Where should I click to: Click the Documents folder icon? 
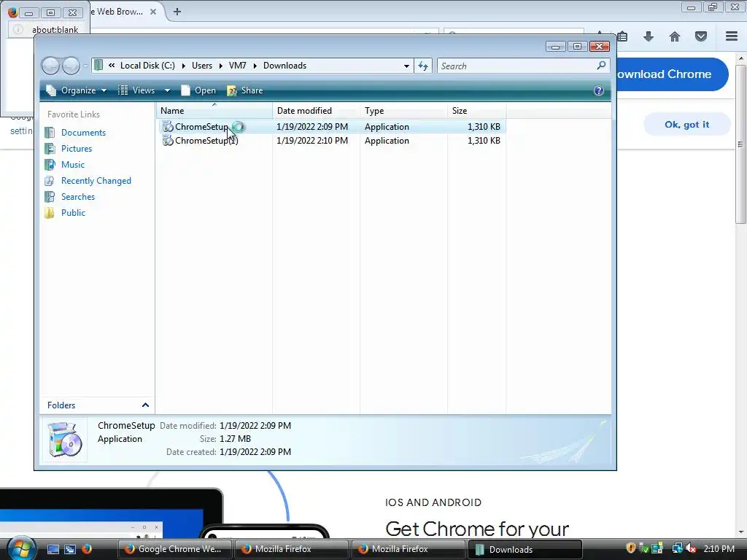[50, 133]
